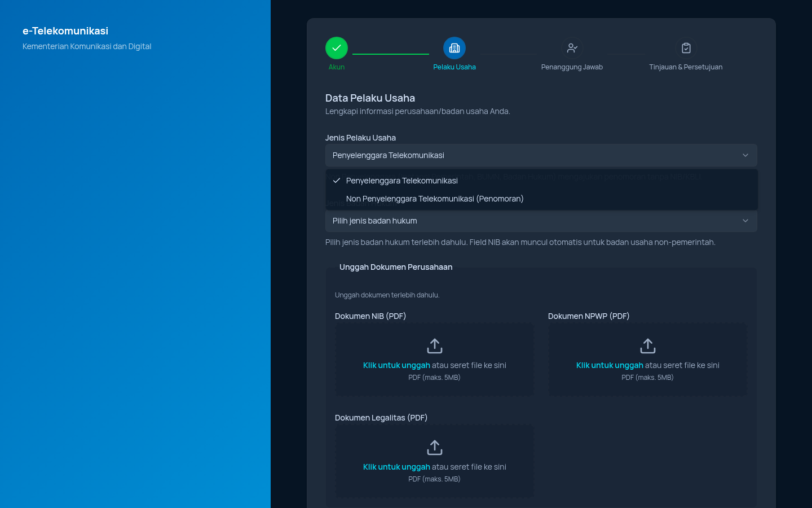The width and height of the screenshot is (812, 508).
Task: Click the e-Telekomunikasi title in sidebar
Action: point(65,31)
